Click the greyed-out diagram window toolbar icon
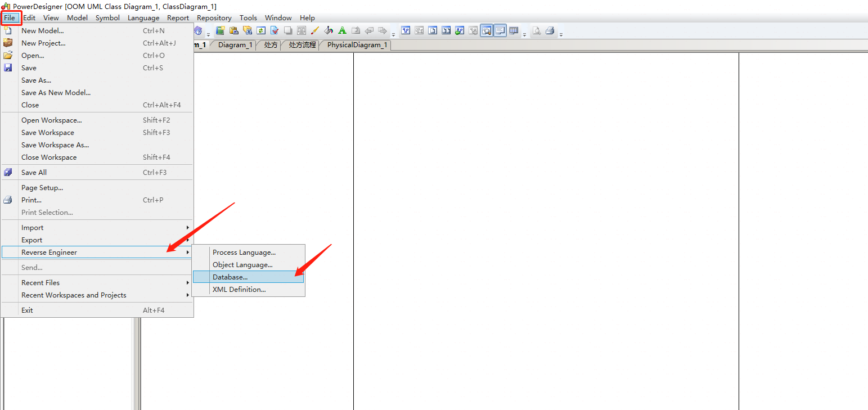The width and height of the screenshot is (868, 410). (x=473, y=30)
